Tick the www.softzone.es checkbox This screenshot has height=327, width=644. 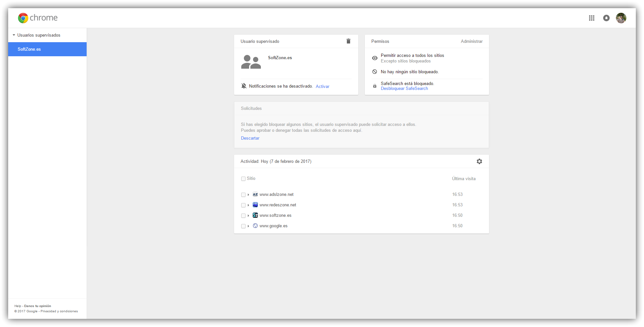pyautogui.click(x=243, y=216)
